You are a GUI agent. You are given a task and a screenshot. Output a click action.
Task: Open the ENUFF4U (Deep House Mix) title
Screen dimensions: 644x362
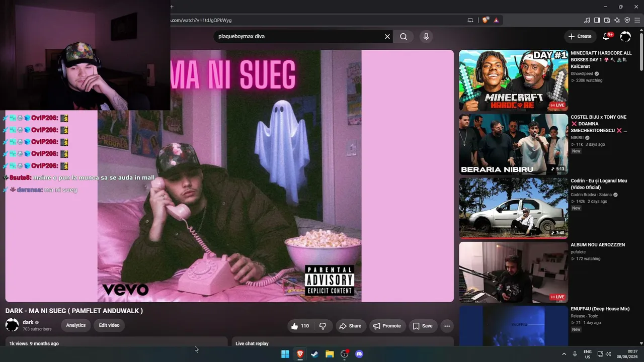pos(600,309)
